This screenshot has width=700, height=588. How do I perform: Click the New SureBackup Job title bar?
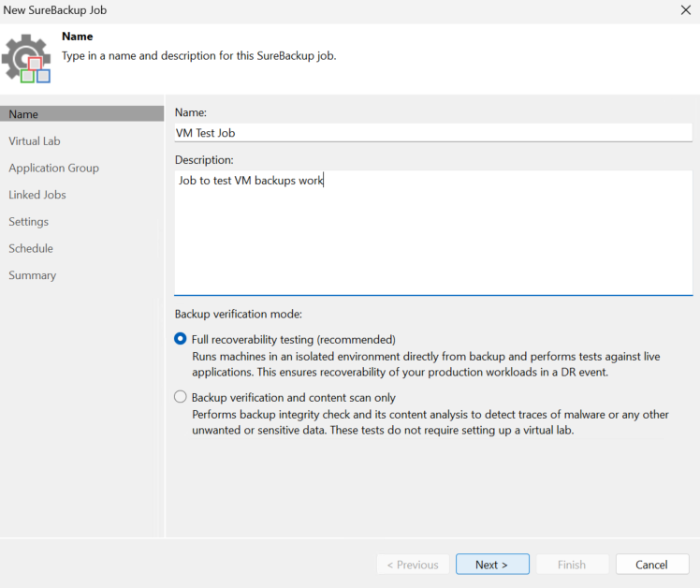pos(340,9)
